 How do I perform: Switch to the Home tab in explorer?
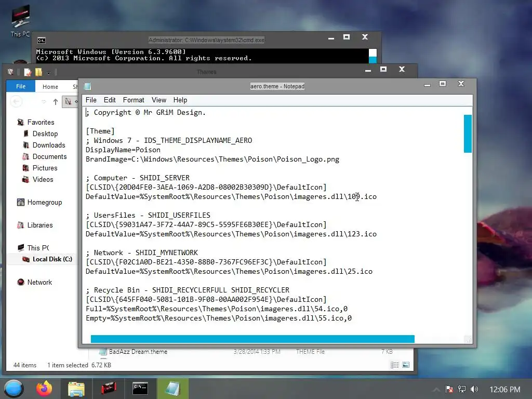[50, 87]
